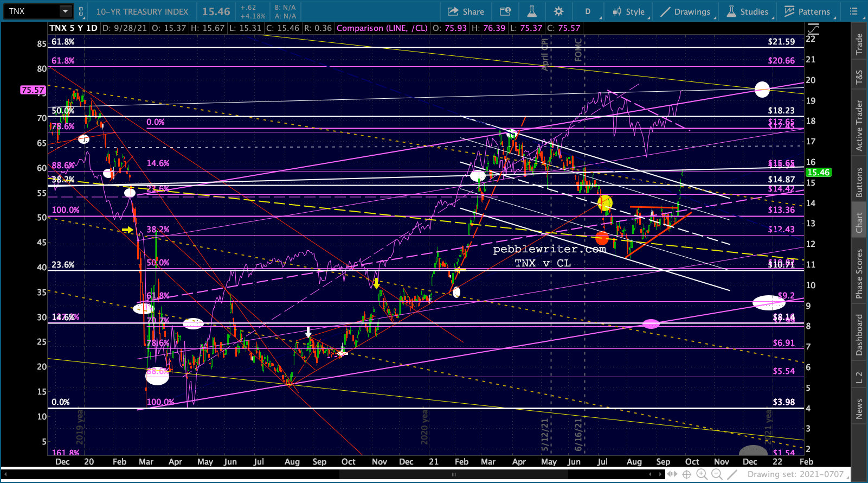
Task: Click the horizontal expand arrows icon
Action: [x=672, y=474]
